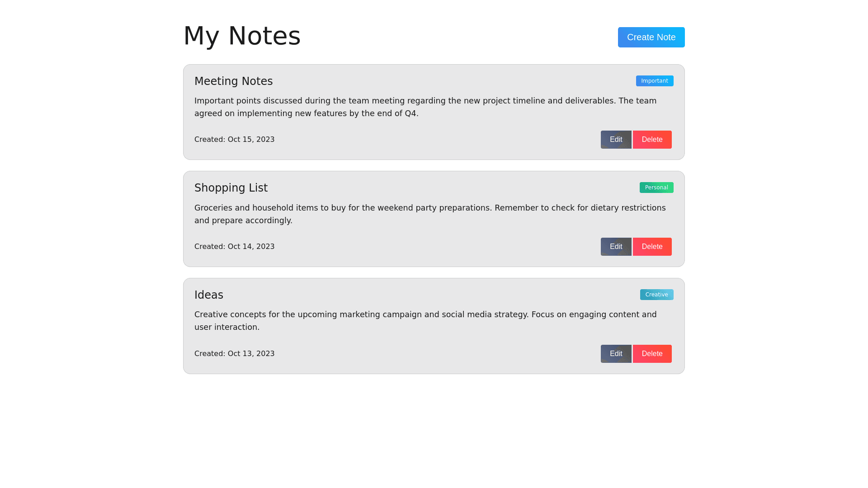This screenshot has height=488, width=868.
Task: Click the Shopping List description text
Action: 429,214
